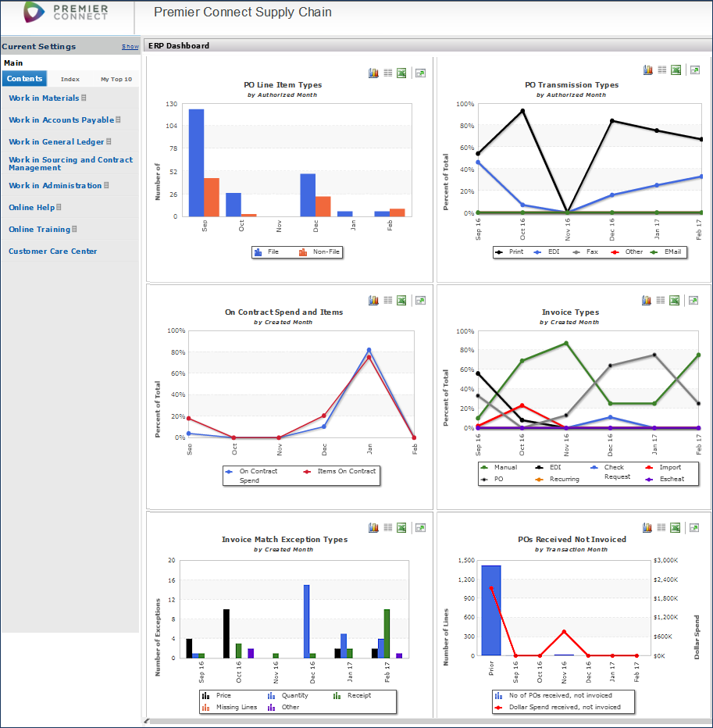Show grid view for Invoice Match Exception Types
The width and height of the screenshot is (713, 728).
(x=387, y=527)
